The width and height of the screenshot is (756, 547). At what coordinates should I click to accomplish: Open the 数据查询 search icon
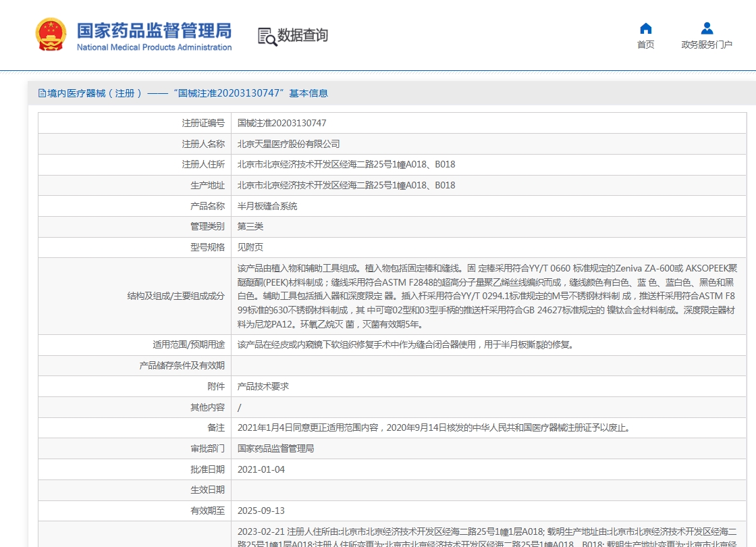coord(267,36)
